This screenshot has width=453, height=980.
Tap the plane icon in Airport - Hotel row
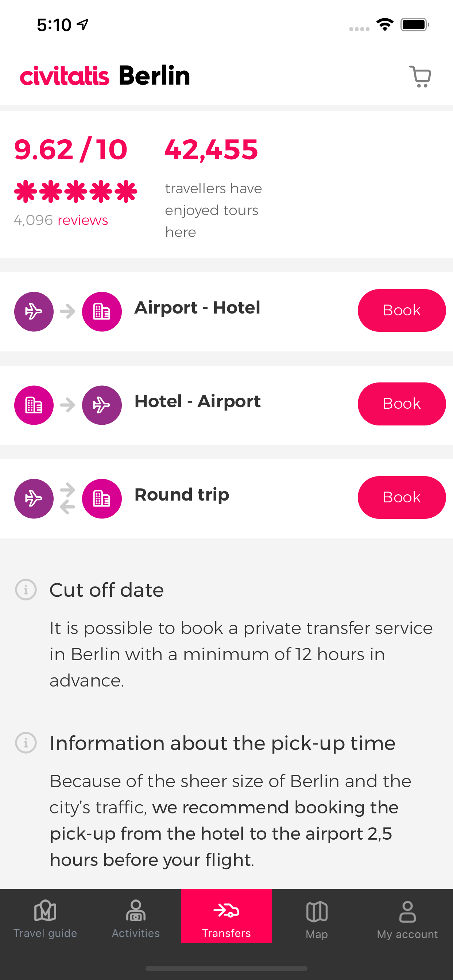coord(34,312)
